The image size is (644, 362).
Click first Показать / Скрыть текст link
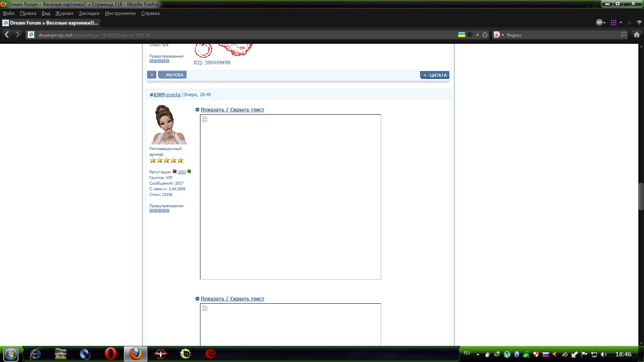[233, 110]
